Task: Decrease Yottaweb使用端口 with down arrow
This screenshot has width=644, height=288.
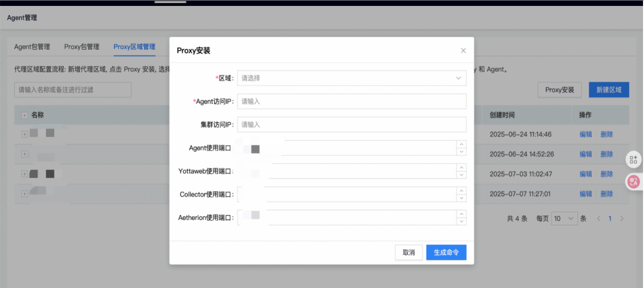Action: (x=461, y=175)
